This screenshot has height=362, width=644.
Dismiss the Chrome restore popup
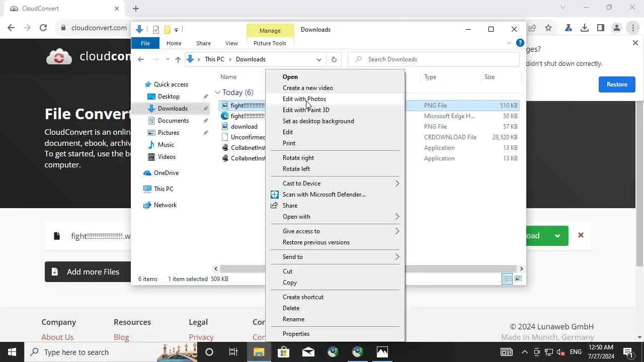coord(635,43)
